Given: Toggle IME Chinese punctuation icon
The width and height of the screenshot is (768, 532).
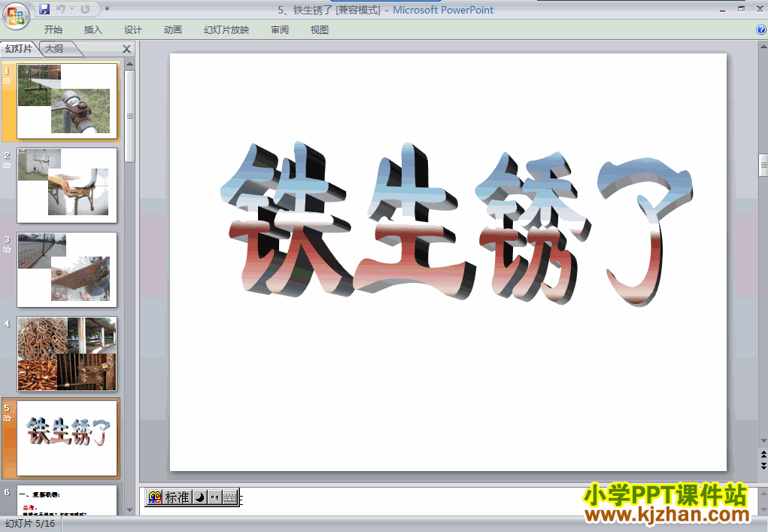Looking at the screenshot, I should pos(214,497).
